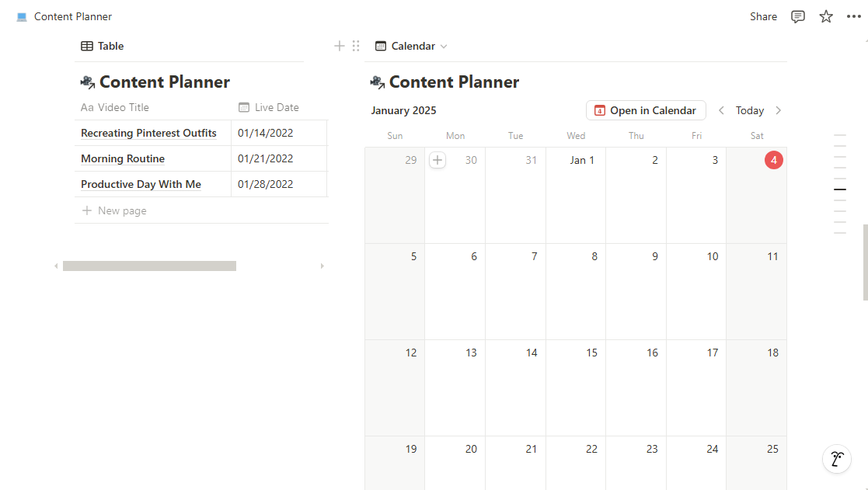Select the Table view tab
868x490 pixels.
(103, 46)
